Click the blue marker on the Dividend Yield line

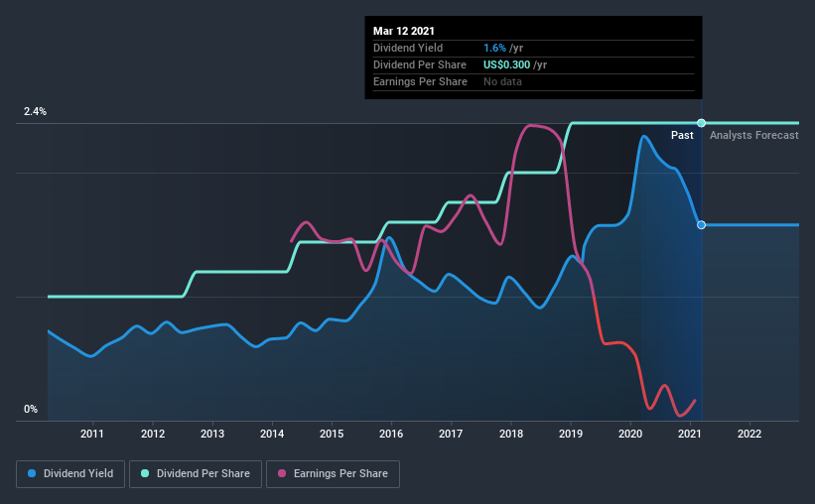(701, 225)
